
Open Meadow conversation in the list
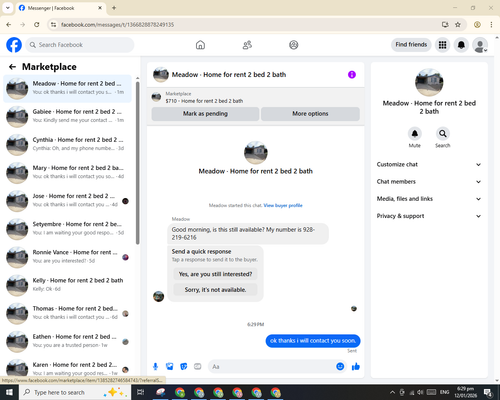[67, 88]
